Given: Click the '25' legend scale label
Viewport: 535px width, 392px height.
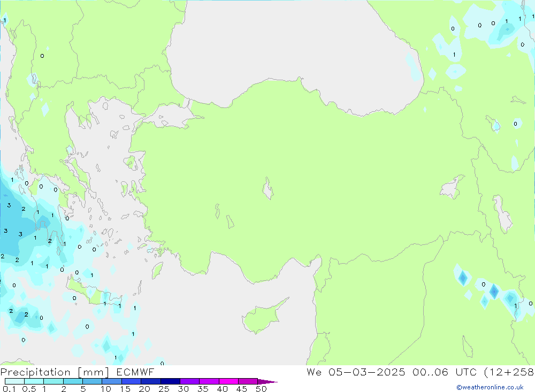Looking at the screenshot, I should 164,389.
